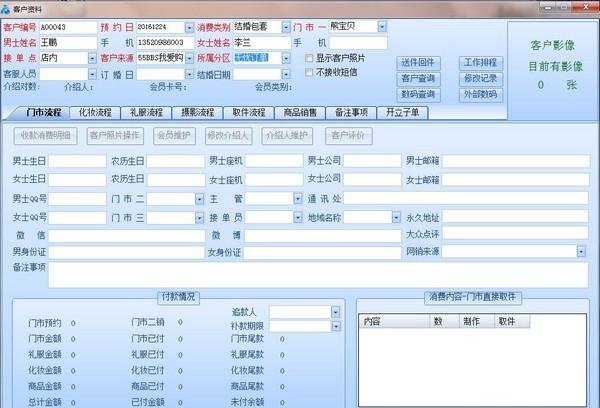Click the 修改介绍人 button

coord(228,136)
